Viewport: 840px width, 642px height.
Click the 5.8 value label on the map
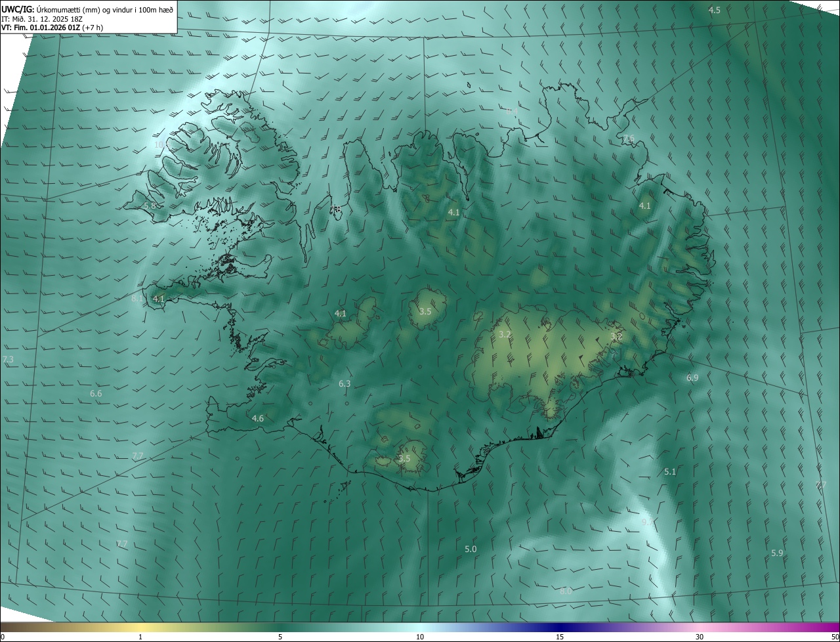pos(150,205)
